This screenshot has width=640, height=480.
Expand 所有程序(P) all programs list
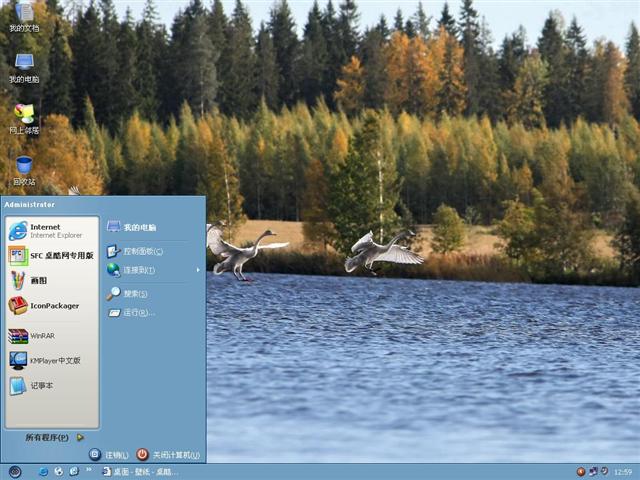(54, 438)
